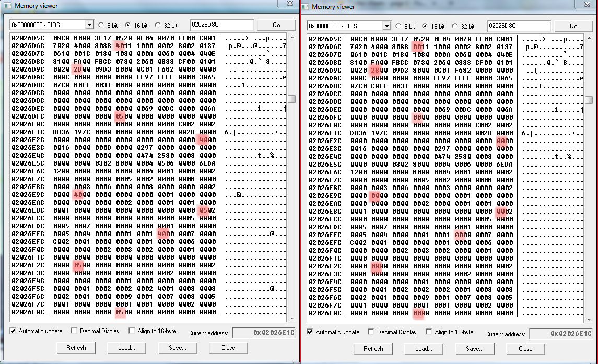The height and width of the screenshot is (364, 598).
Task: Click Load... in the right Memory viewer
Action: (x=424, y=349)
